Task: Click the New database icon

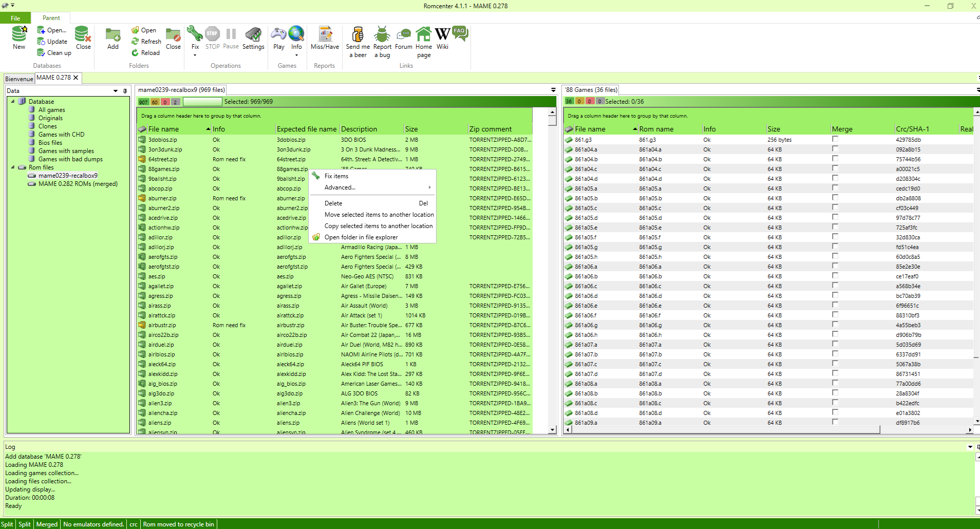Action: point(19,34)
